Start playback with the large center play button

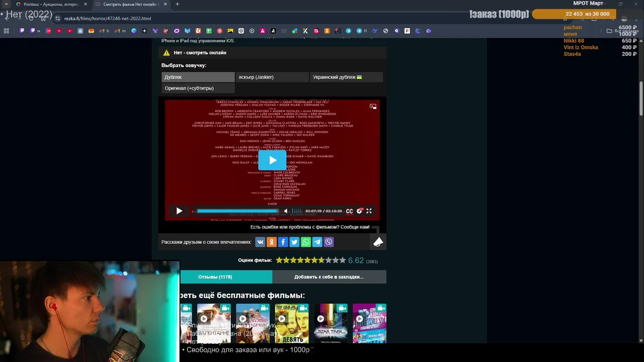coord(272,160)
